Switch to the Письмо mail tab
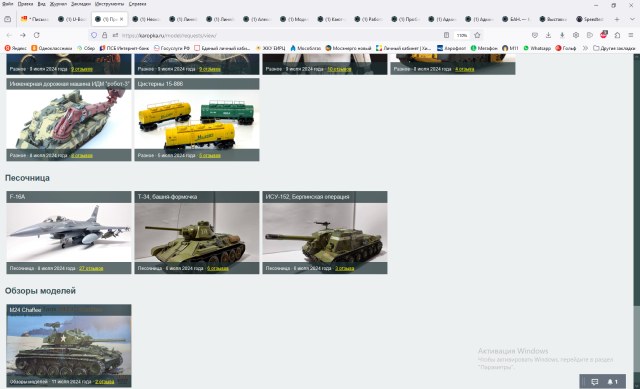 [36, 19]
